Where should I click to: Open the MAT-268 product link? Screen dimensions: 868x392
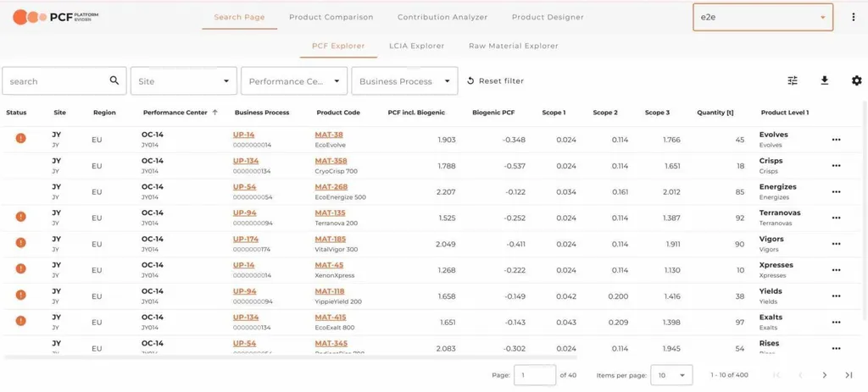pos(331,187)
